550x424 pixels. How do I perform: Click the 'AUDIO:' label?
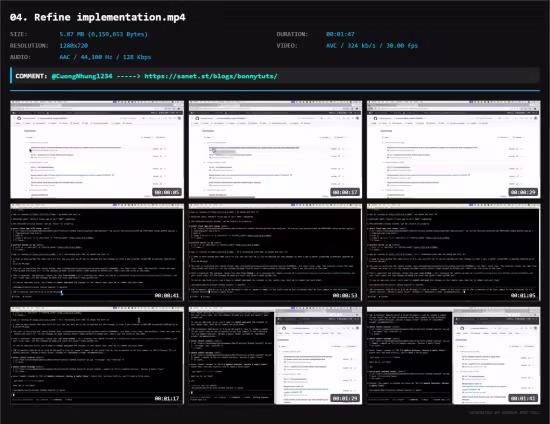click(20, 57)
